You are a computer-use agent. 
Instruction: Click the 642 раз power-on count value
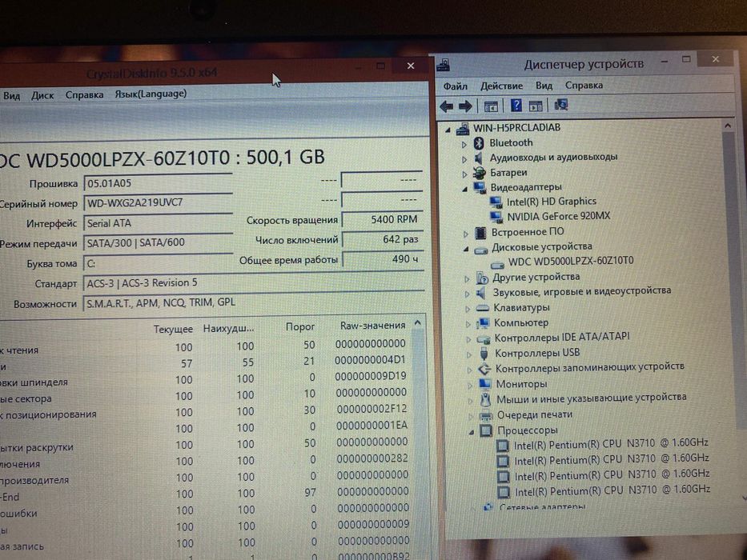(383, 239)
